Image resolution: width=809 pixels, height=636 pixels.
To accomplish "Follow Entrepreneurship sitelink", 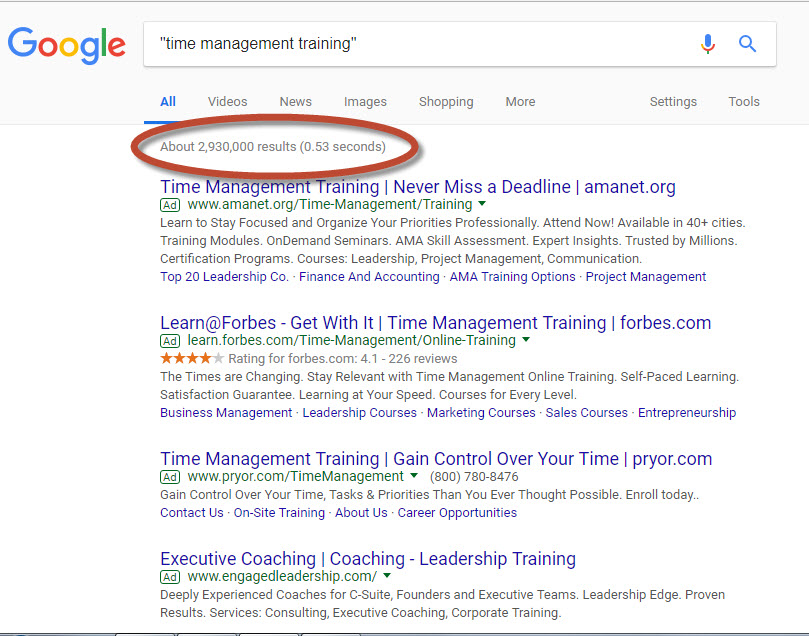I will point(687,413).
